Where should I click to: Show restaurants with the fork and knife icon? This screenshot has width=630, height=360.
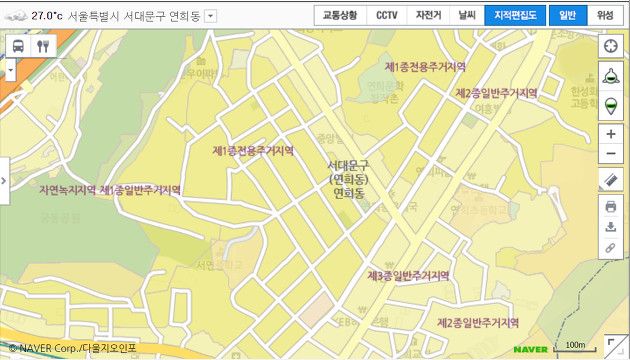pyautogui.click(x=43, y=46)
